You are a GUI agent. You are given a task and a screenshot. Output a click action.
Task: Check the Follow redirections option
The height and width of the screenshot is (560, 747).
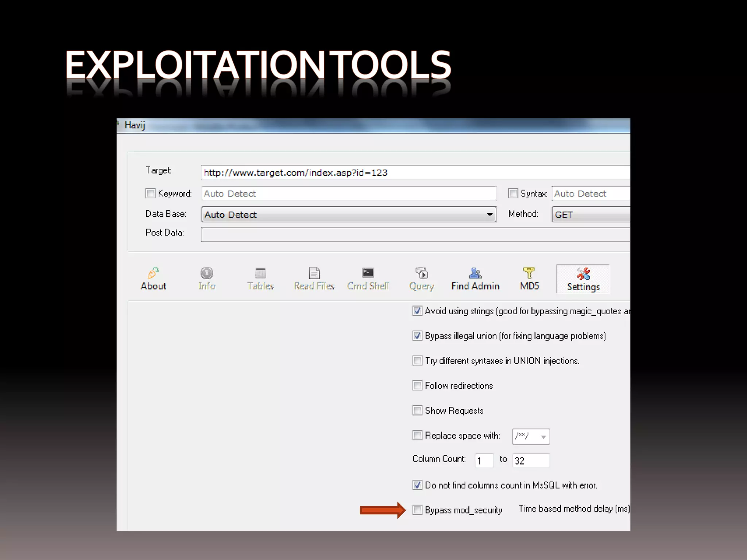pyautogui.click(x=417, y=385)
